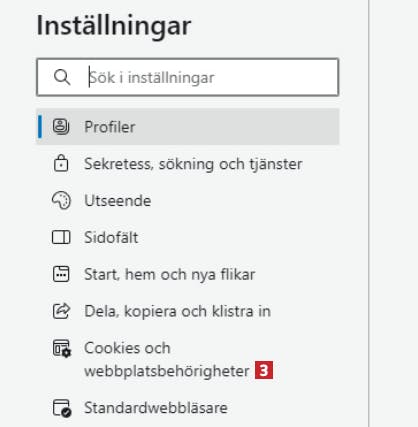This screenshot has height=427, width=418.
Task: Open Cookies och webbplatsbehörigheter text
Action: (167, 359)
